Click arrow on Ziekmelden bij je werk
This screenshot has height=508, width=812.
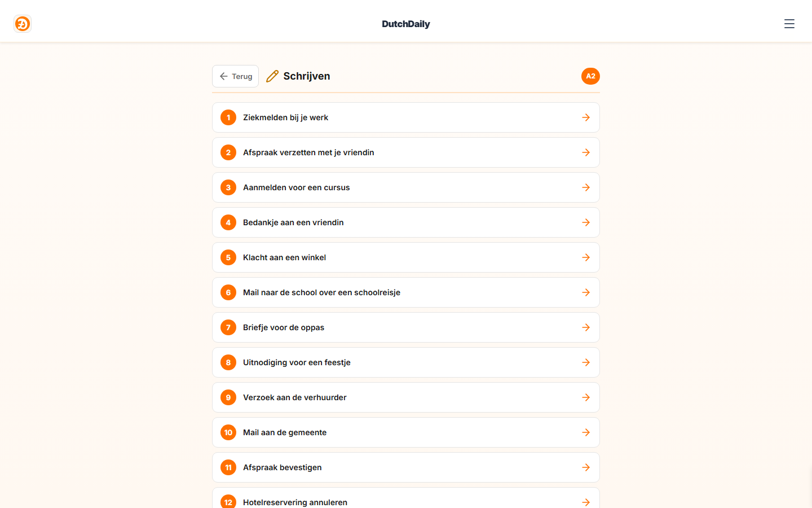click(x=586, y=117)
